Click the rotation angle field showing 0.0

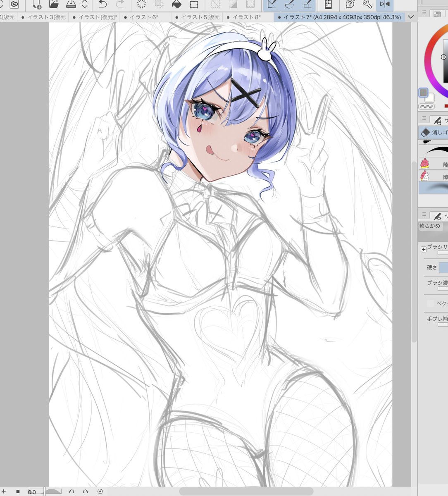pyautogui.click(x=32, y=492)
